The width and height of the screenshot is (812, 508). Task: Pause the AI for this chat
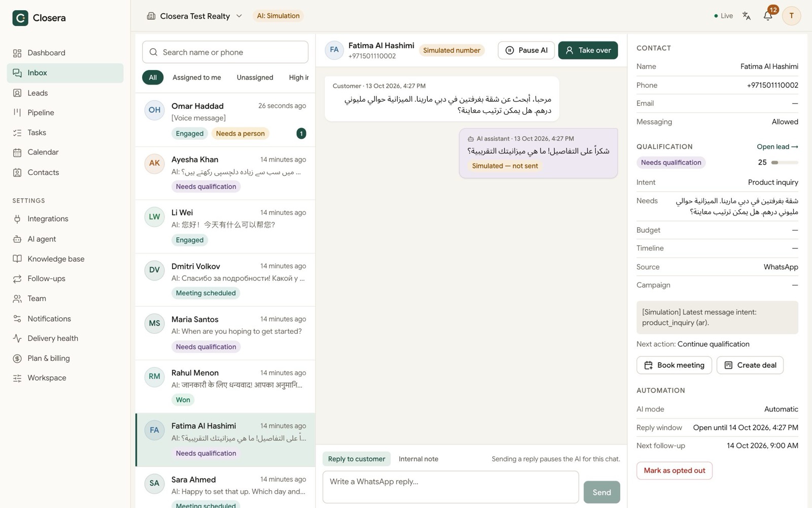coord(526,50)
